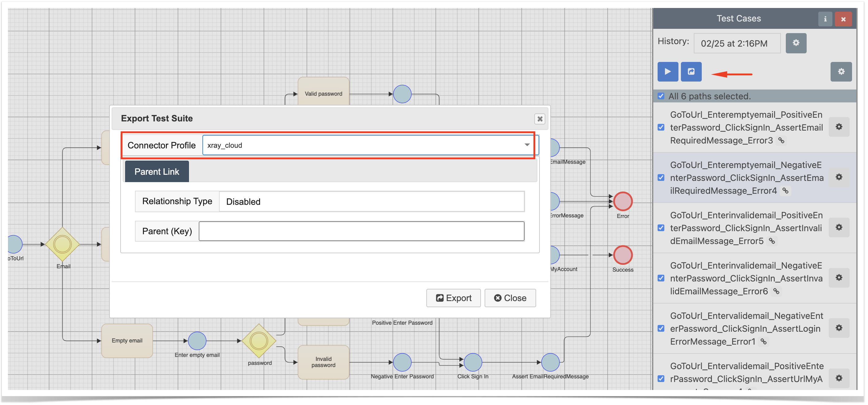This screenshot has height=405, width=868.
Task: Click the Export button in dialog
Action: click(453, 298)
